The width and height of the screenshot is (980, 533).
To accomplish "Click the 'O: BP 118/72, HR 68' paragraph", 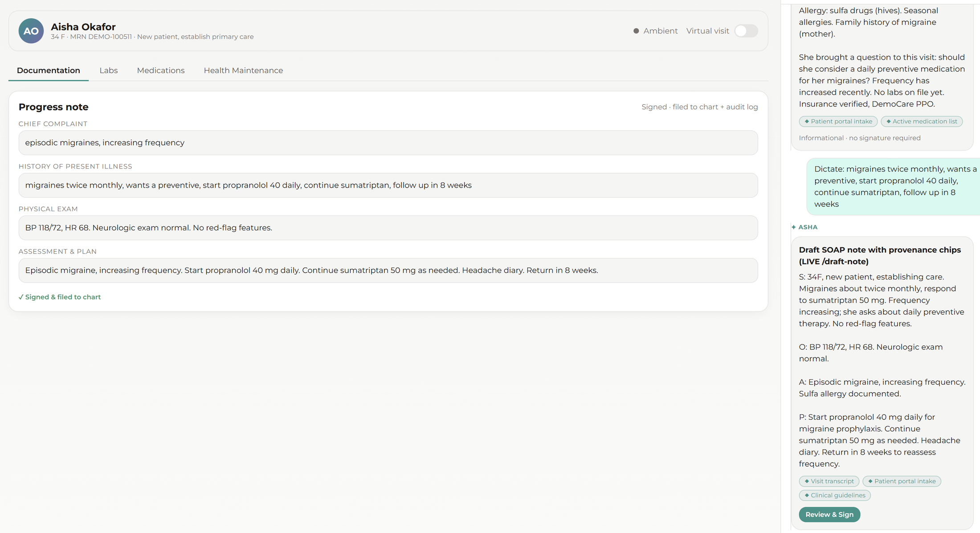I will (871, 353).
